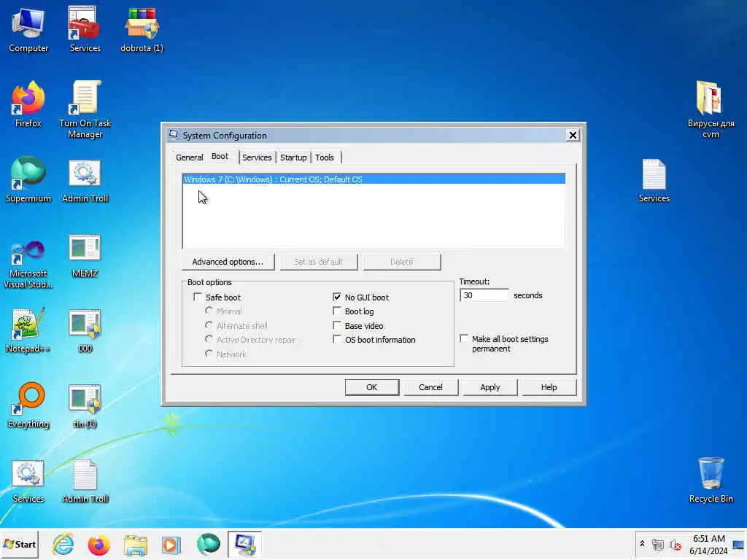Enable the Safe boot checkbox
This screenshot has width=747, height=560.
pos(198,297)
